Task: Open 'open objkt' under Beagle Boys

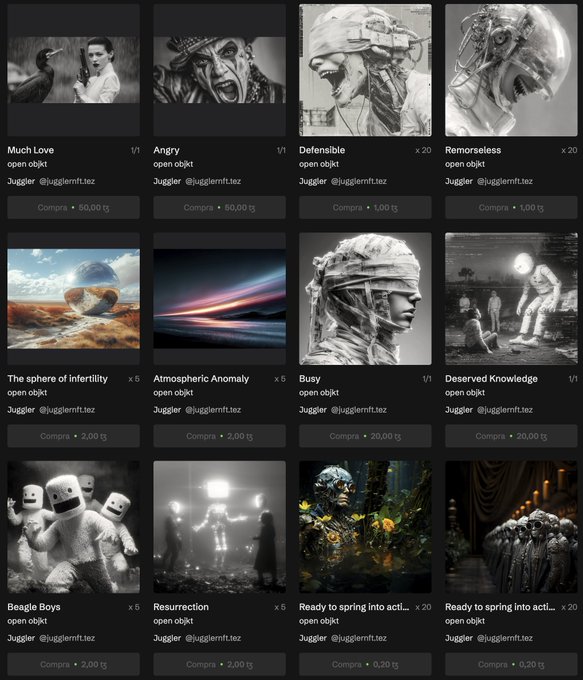Action: tap(27, 621)
